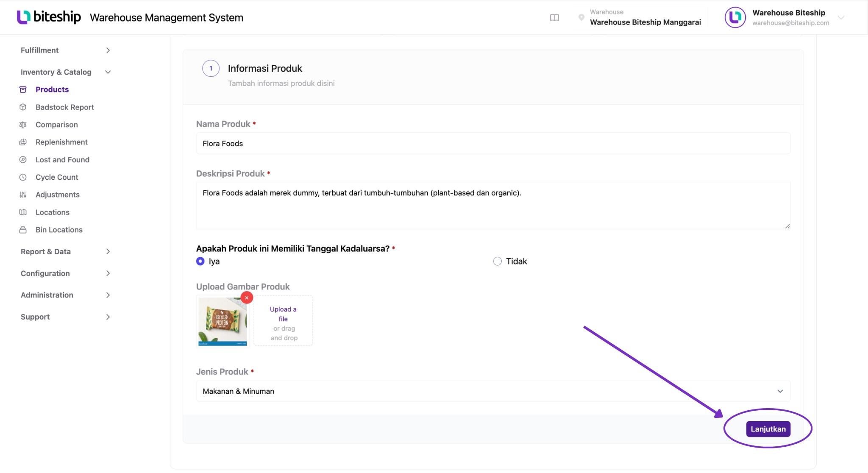Click the Lanjutkan button
The height and width of the screenshot is (473, 868).
pos(768,429)
